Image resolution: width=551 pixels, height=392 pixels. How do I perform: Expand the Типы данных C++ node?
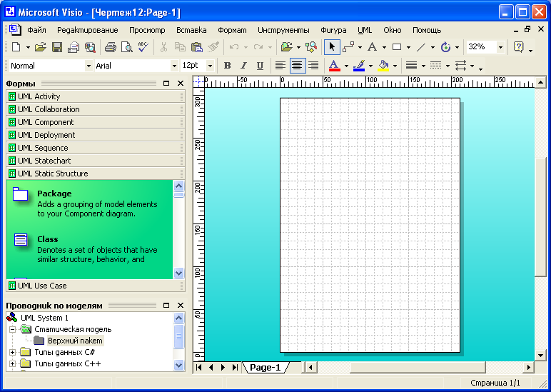tap(13, 363)
